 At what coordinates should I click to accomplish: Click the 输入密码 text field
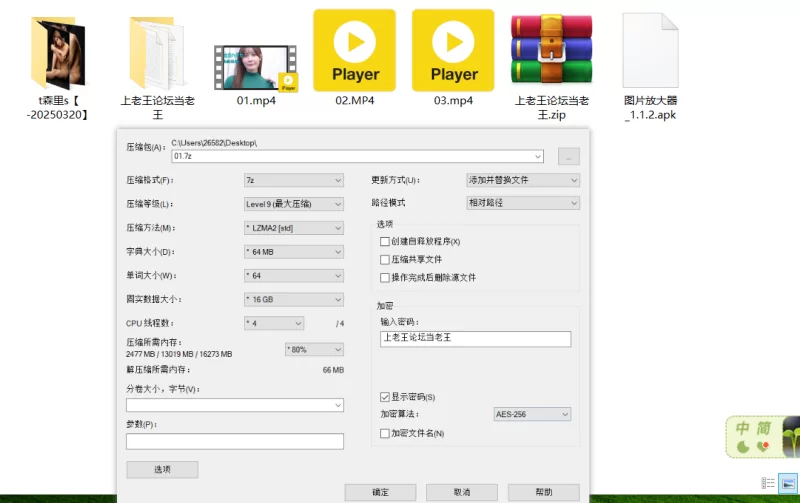click(x=475, y=339)
